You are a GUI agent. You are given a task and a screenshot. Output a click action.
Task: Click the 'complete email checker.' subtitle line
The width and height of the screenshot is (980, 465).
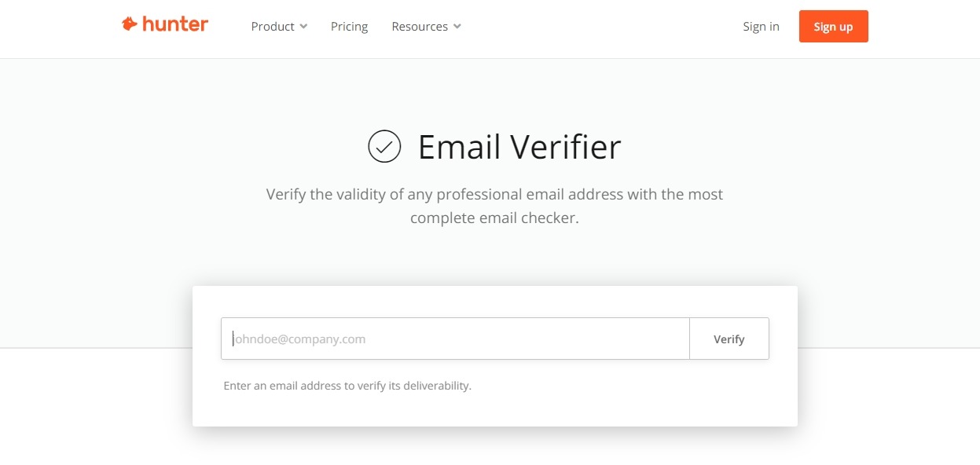(x=494, y=218)
